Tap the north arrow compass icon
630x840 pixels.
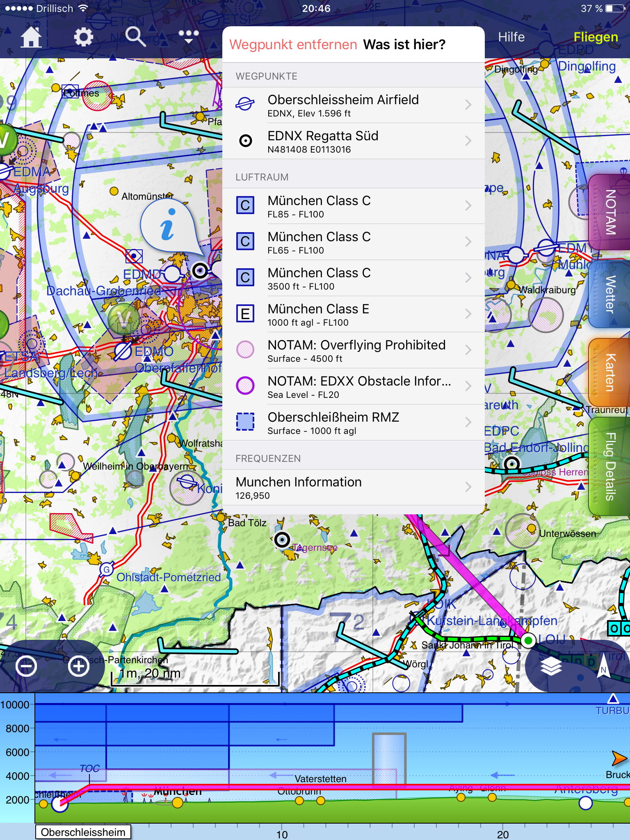[x=603, y=666]
